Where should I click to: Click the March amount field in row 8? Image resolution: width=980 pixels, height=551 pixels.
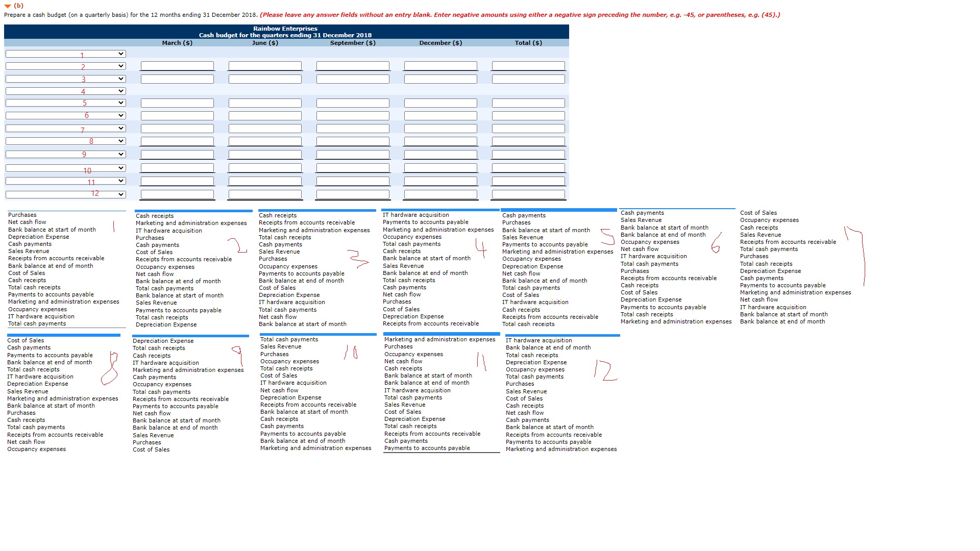pyautogui.click(x=177, y=141)
